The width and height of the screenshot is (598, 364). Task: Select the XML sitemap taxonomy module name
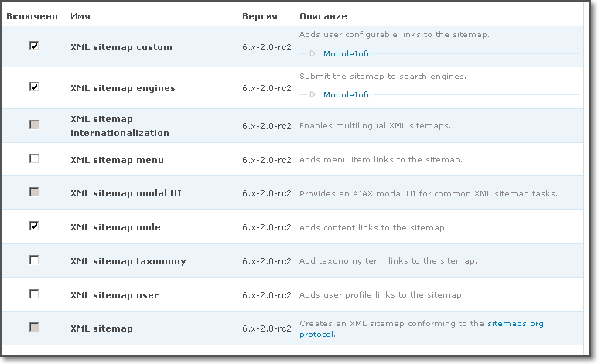click(128, 261)
